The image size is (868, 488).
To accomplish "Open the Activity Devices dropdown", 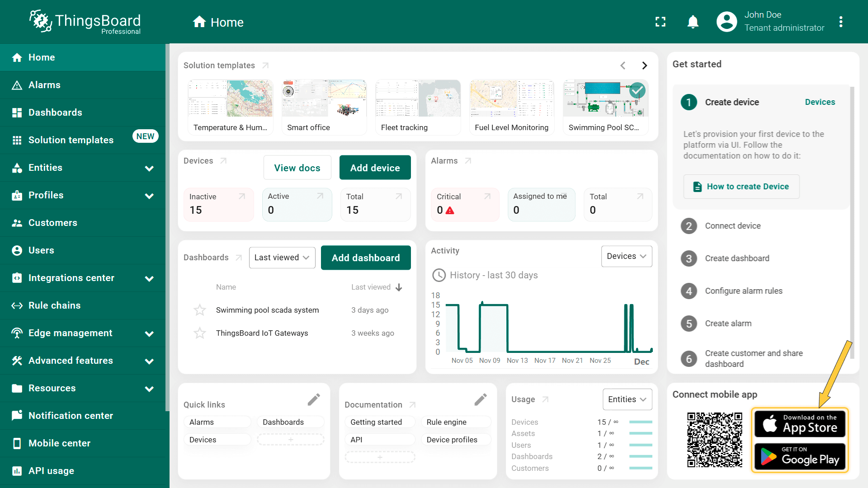I will coord(626,256).
